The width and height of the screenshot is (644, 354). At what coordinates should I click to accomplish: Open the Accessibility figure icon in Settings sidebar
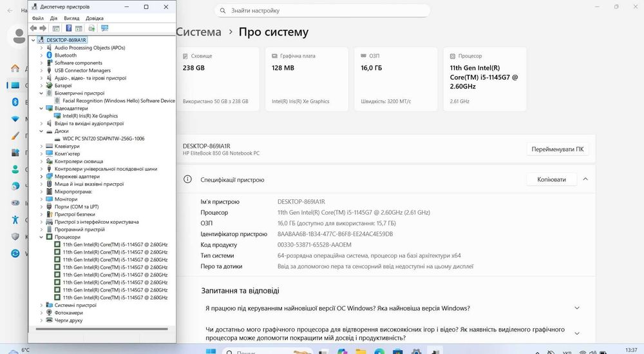[15, 219]
